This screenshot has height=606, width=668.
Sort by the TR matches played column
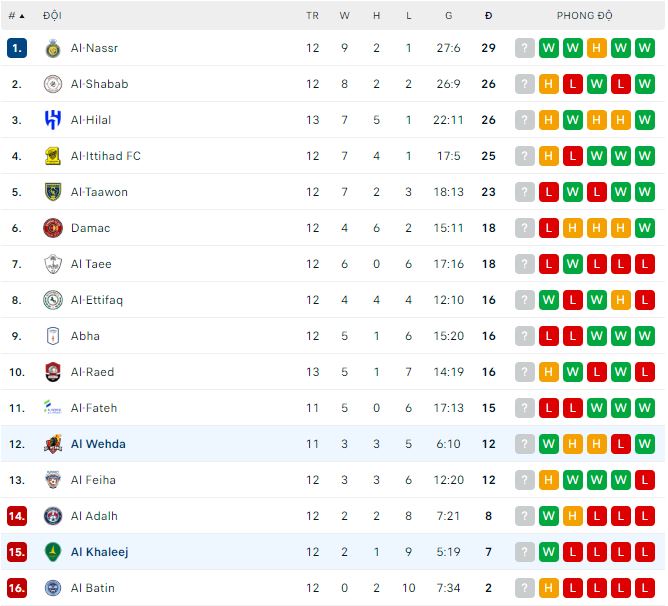(313, 16)
